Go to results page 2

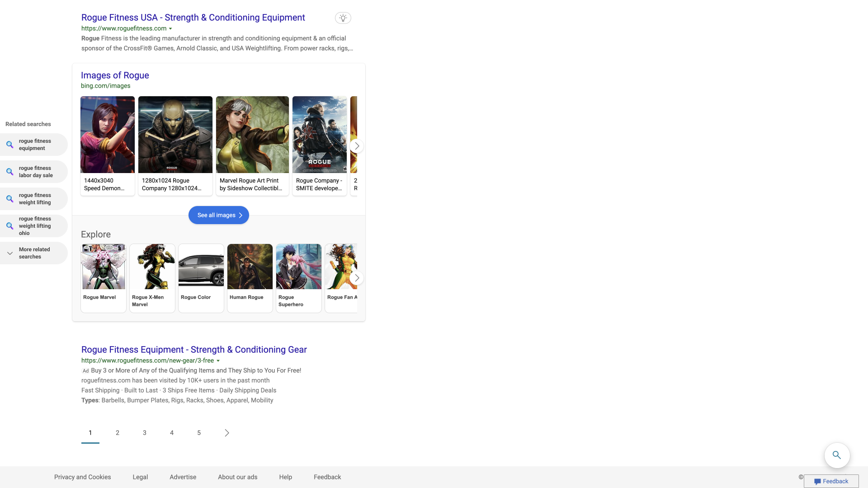point(118,433)
